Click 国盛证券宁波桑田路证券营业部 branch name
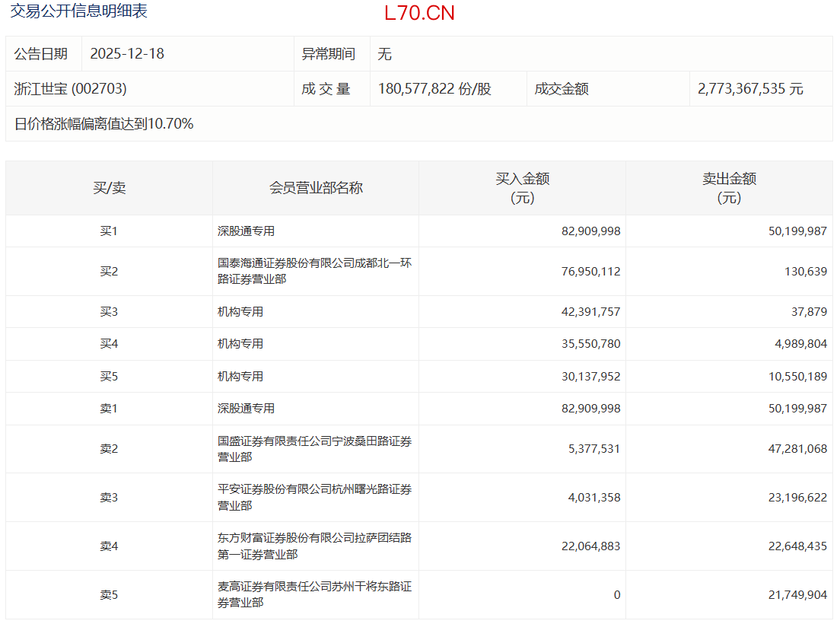Viewport: 840px width, 624px height. click(x=314, y=449)
